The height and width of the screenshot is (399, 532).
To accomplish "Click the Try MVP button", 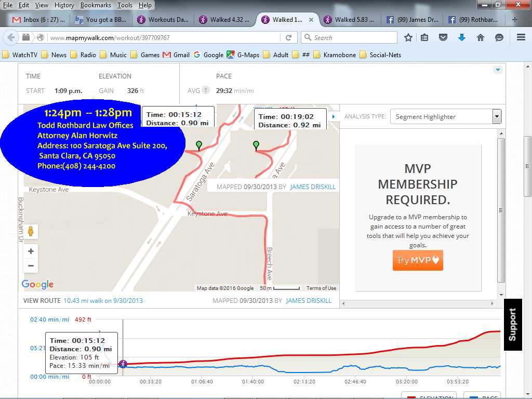I will pyautogui.click(x=418, y=260).
